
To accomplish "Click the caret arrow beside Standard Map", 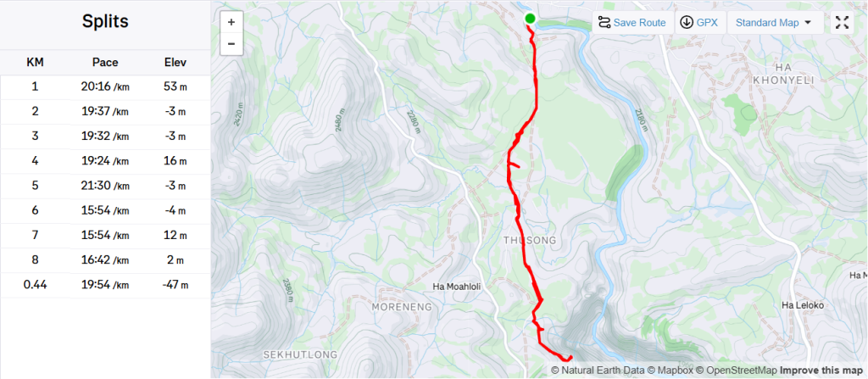I will 807,23.
